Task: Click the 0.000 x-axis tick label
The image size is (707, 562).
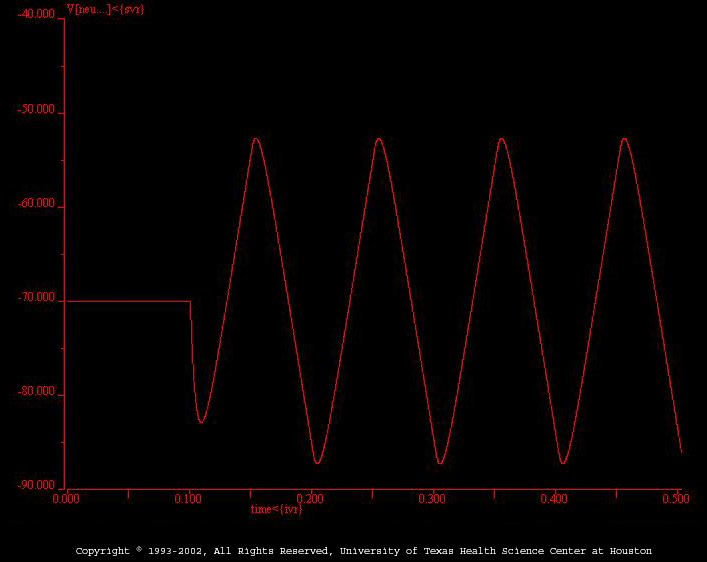Action: (x=65, y=497)
